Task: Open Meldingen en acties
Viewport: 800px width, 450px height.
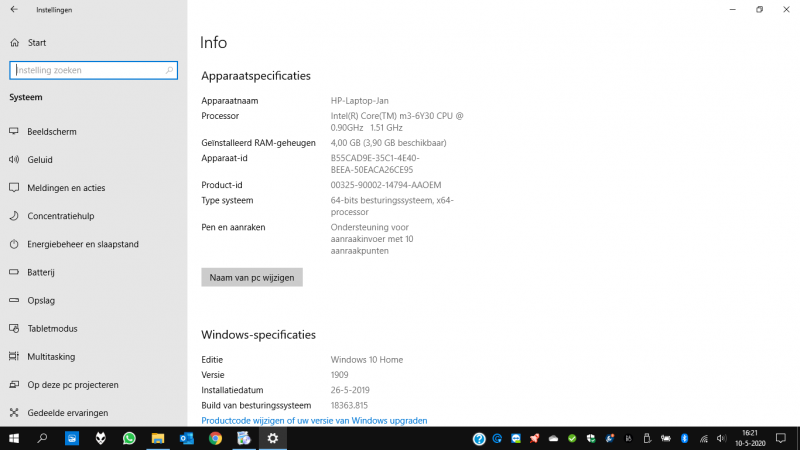Action: point(66,188)
